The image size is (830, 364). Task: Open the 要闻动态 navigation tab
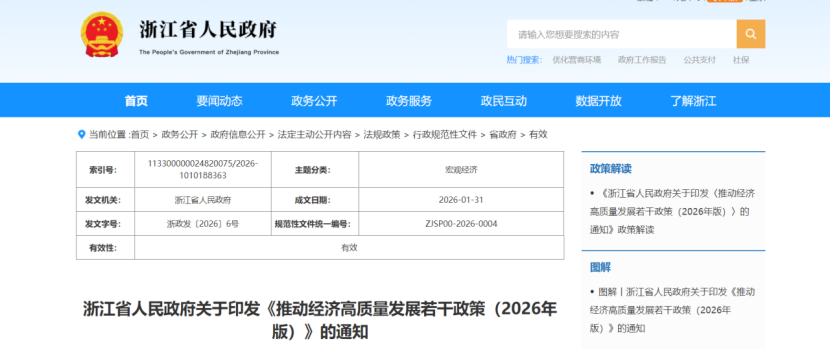[219, 101]
